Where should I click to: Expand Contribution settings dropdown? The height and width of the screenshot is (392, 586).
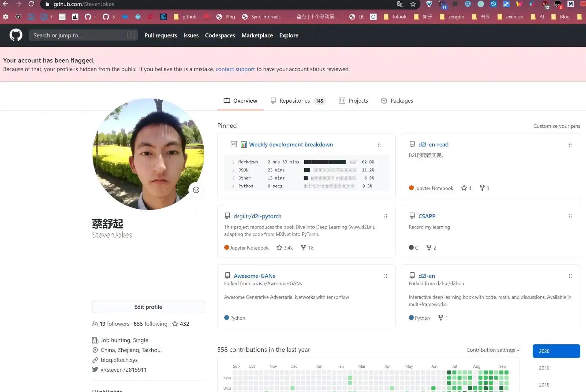click(x=493, y=350)
